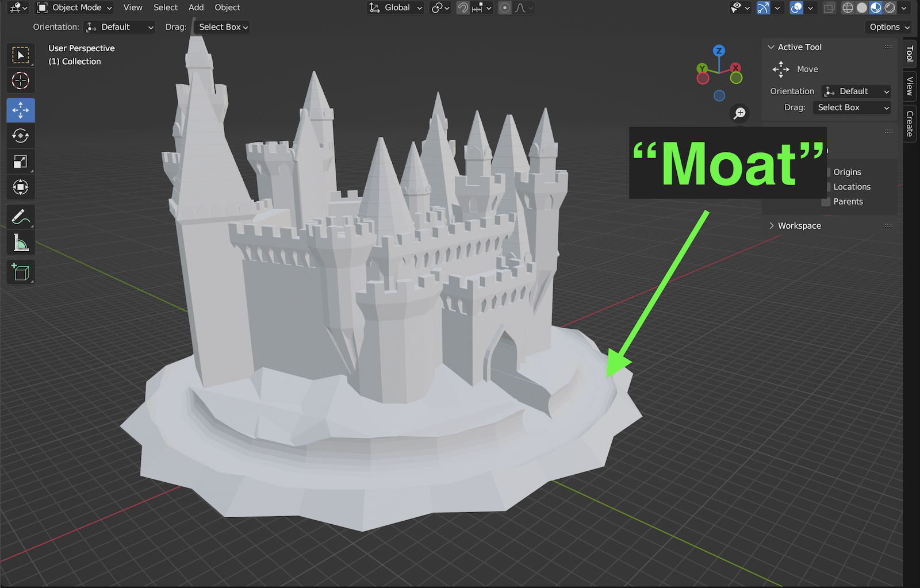This screenshot has height=588, width=920.
Task: Select the Transform tool
Action: click(x=21, y=187)
